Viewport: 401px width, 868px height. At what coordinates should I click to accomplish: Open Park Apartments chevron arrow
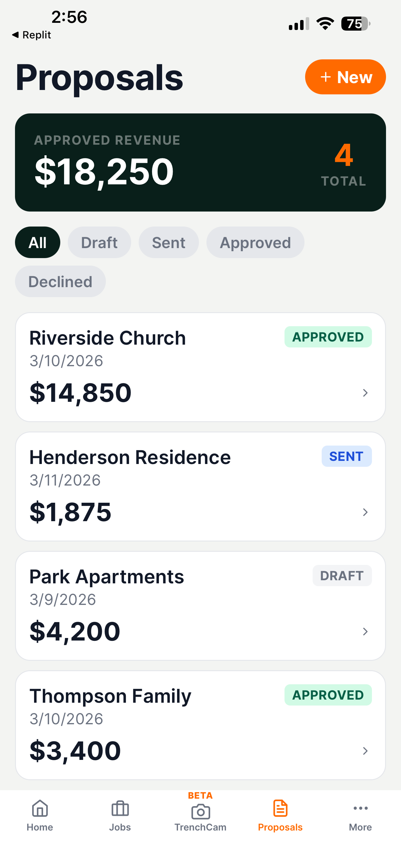pyautogui.click(x=365, y=631)
